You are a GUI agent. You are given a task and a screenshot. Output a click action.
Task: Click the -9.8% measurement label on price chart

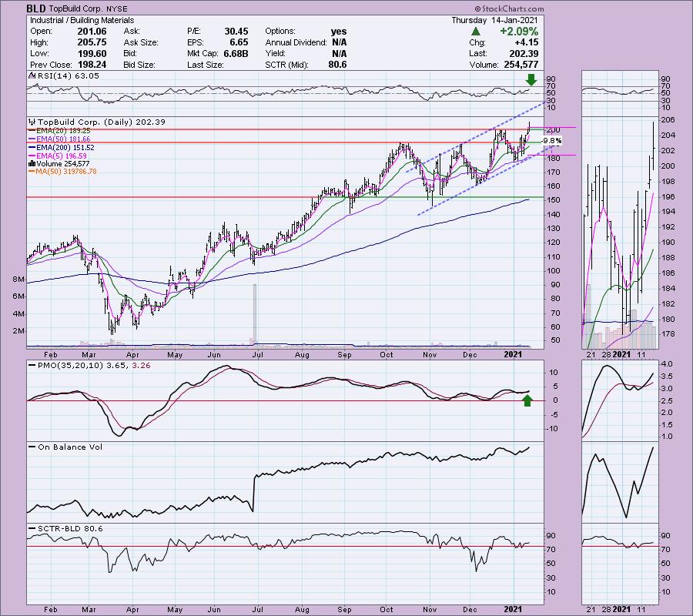551,141
